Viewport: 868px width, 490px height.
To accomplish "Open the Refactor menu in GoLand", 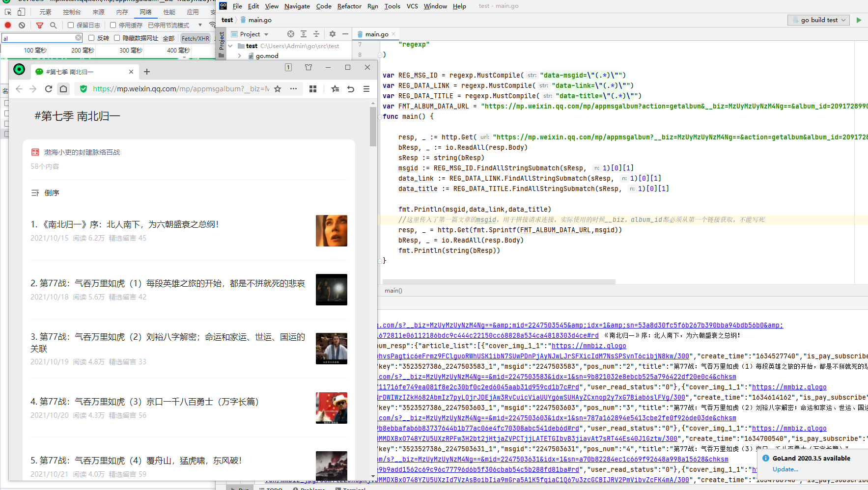I will [x=349, y=6].
